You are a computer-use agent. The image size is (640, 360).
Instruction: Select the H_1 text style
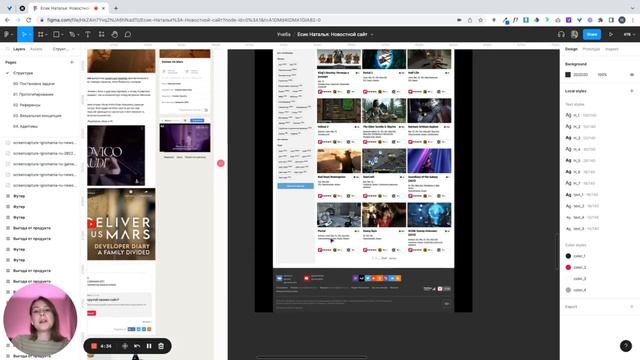coord(580,116)
